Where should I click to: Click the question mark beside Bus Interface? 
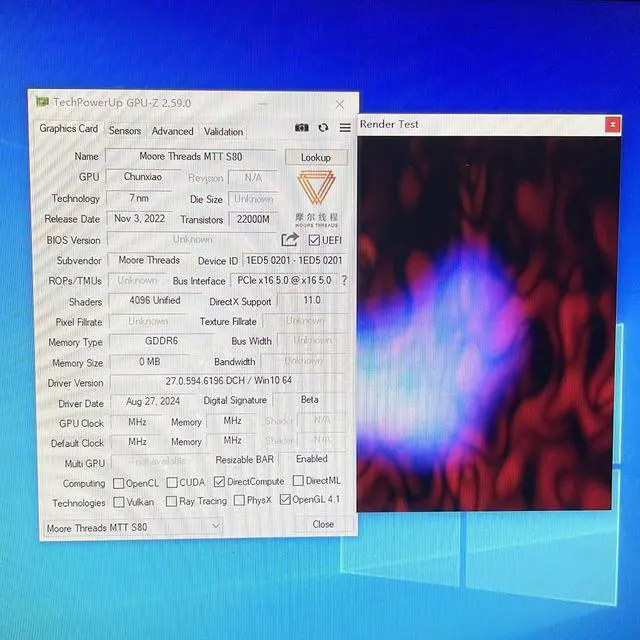(344, 280)
